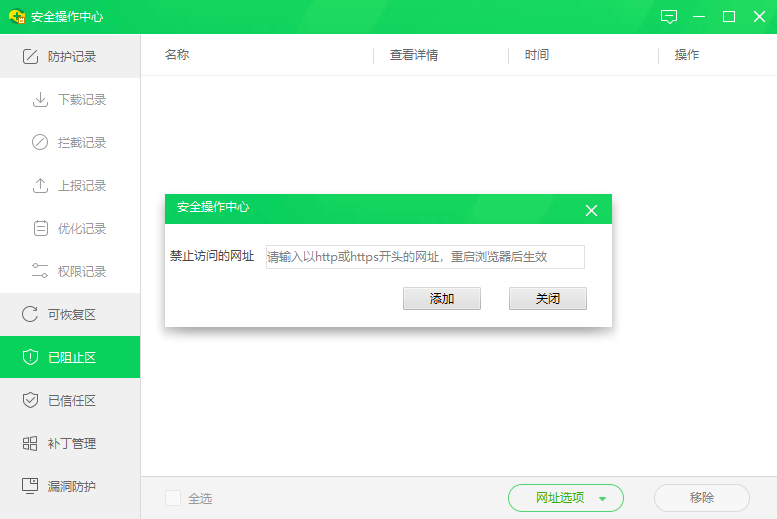This screenshot has width=777, height=519.
Task: Click the 可恢复区 restore icon
Action: 30,315
